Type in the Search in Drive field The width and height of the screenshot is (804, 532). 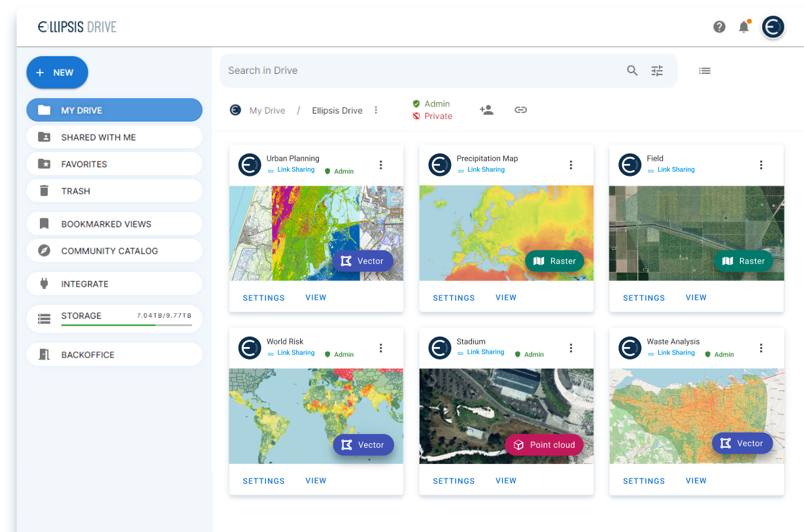(x=418, y=71)
